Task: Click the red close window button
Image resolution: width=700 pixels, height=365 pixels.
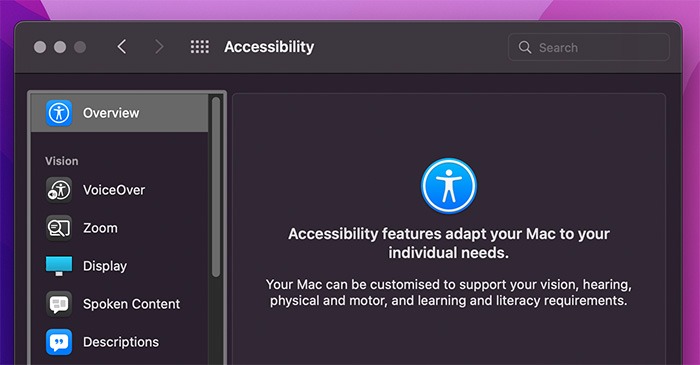Action: point(40,47)
